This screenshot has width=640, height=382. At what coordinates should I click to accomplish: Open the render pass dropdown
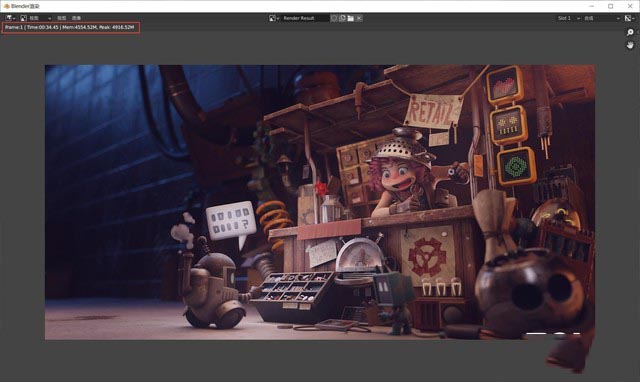(x=602, y=18)
